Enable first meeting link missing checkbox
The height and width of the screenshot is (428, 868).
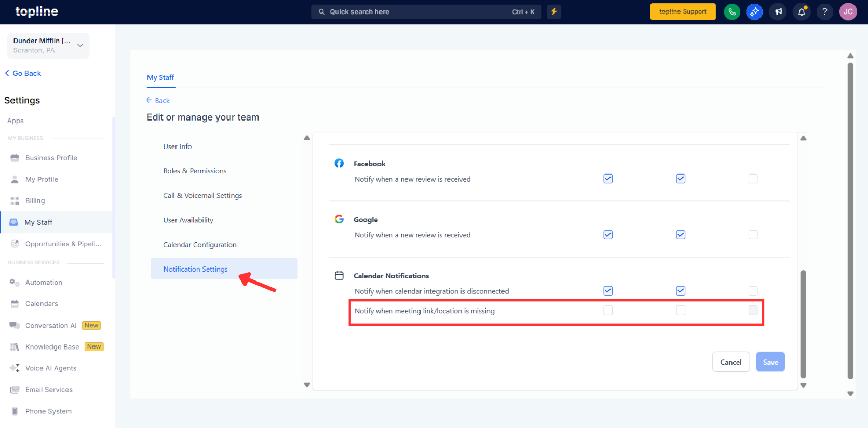608,311
